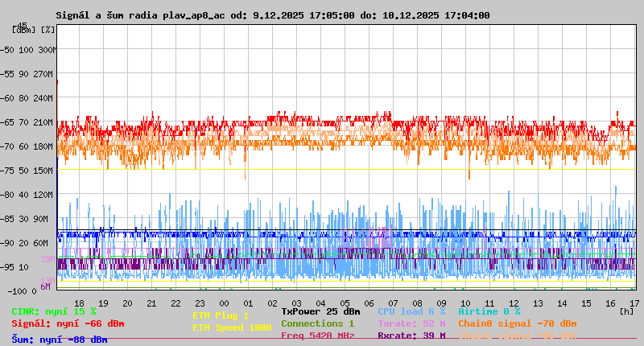This screenshot has width=644, height=346.
Task: Select the blue Šum -88 dBm legend entry
Action: [59, 340]
